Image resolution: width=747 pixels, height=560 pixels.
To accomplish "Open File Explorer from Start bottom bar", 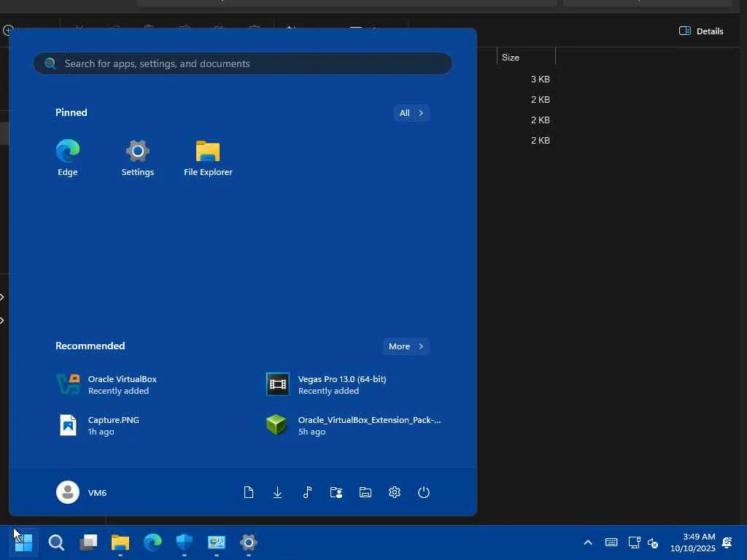I will pos(365,492).
